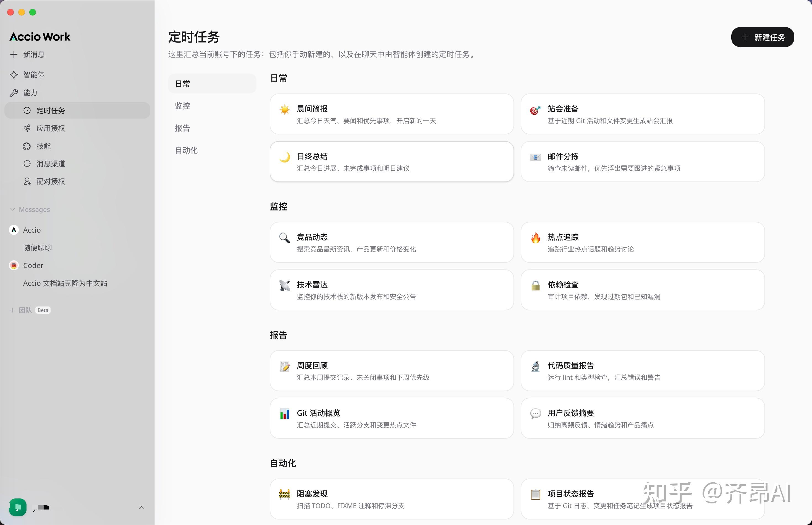Click 消息渠道 label in sidebar
This screenshot has height=525, width=812.
[51, 164]
